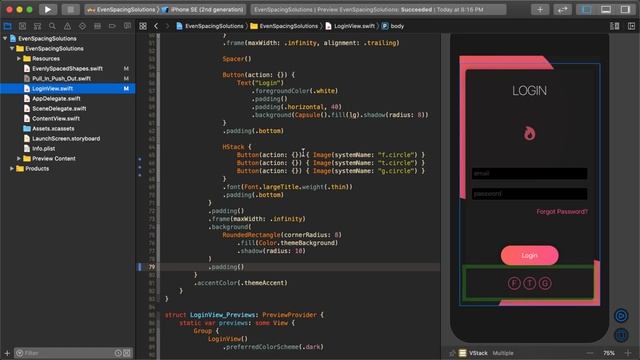Zoom in the canvas with plus

coord(628,353)
